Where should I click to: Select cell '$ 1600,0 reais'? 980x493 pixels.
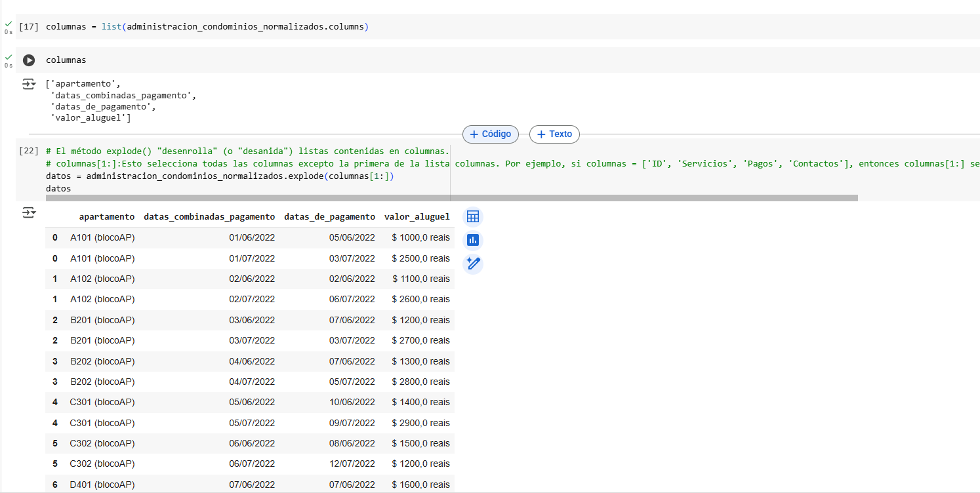420,484
